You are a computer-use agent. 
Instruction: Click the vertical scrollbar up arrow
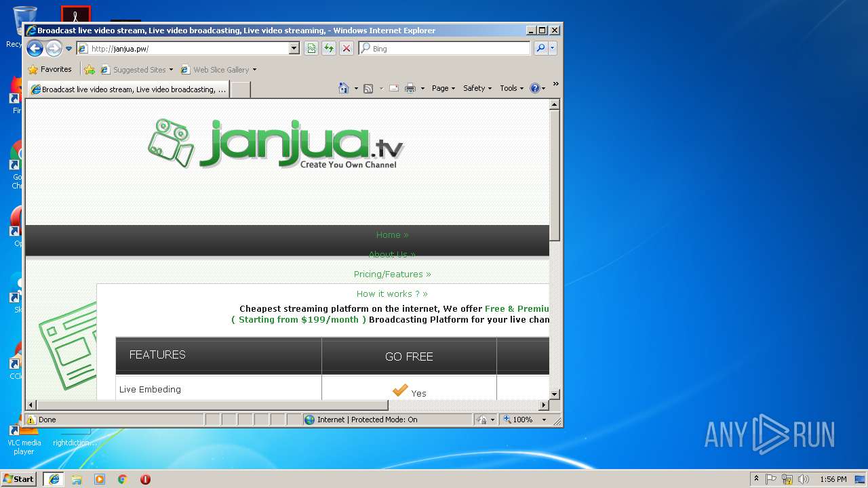555,104
